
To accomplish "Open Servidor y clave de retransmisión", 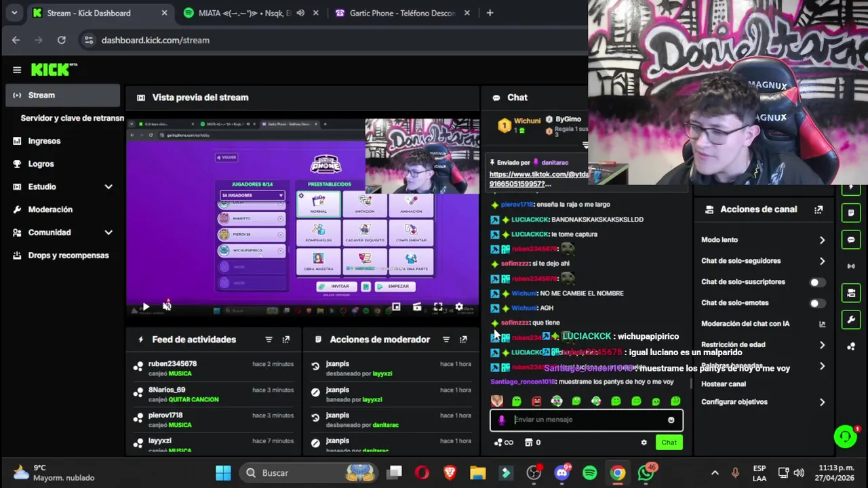I will click(71, 118).
